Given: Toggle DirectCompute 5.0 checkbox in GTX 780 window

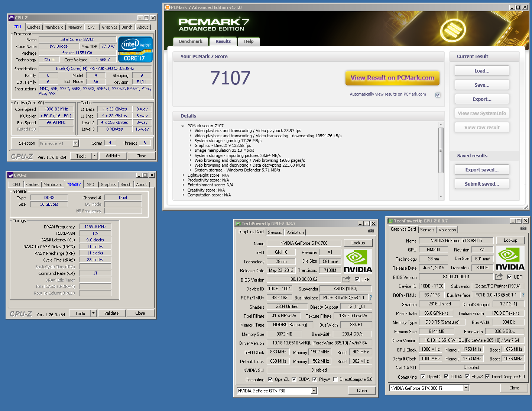Looking at the screenshot, I should click(335, 379).
